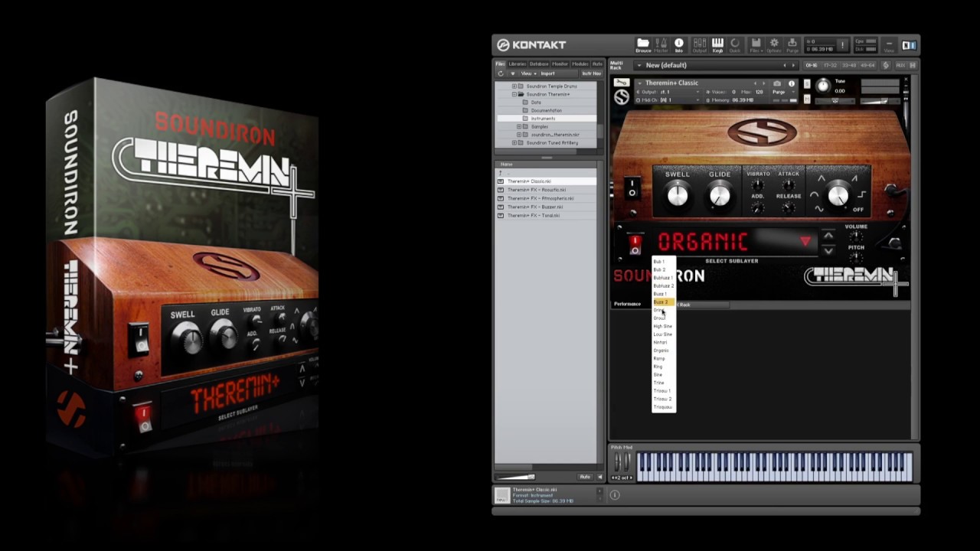This screenshot has width=980, height=551.
Task: Open instrument edit mode wrench icon
Action: pyautogui.click(x=622, y=82)
